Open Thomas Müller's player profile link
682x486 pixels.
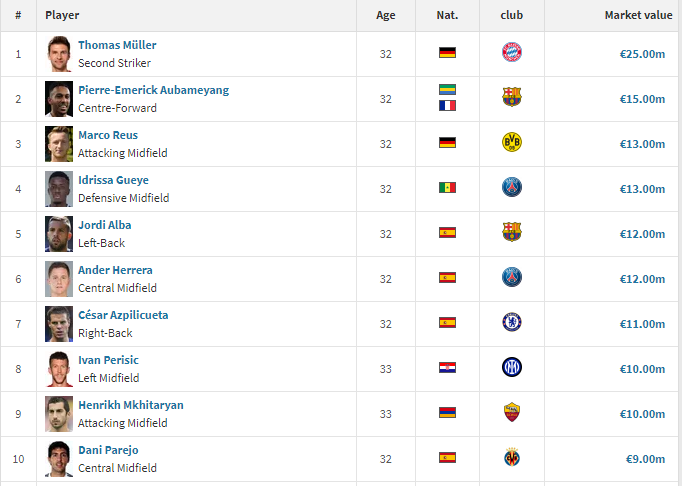click(x=117, y=45)
